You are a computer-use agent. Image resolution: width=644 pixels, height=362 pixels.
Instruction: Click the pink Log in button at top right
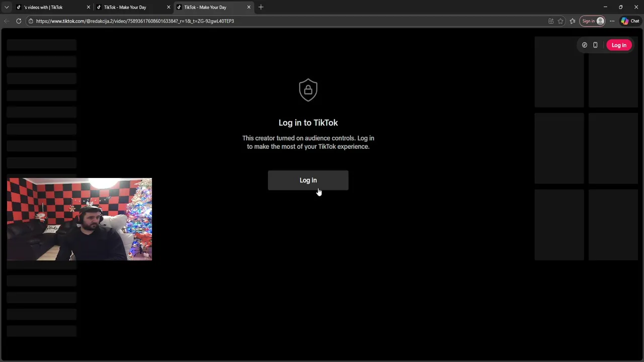[619, 45]
